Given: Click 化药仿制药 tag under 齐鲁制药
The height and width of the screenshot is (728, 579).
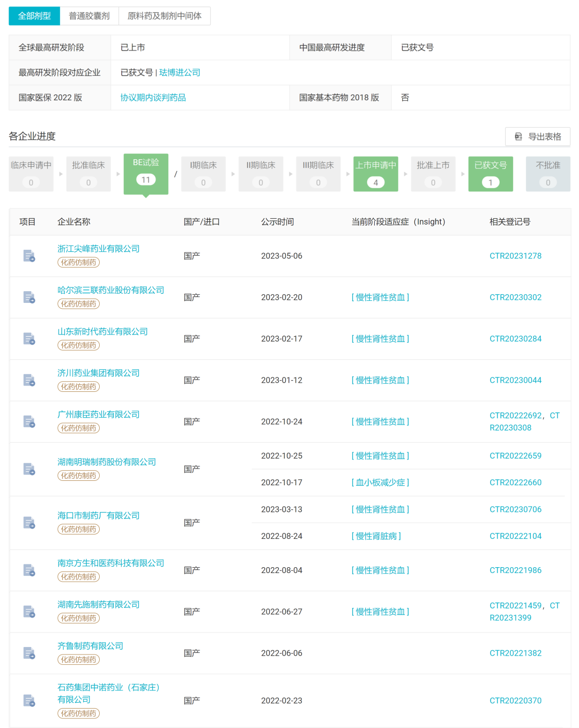Looking at the screenshot, I should [79, 660].
